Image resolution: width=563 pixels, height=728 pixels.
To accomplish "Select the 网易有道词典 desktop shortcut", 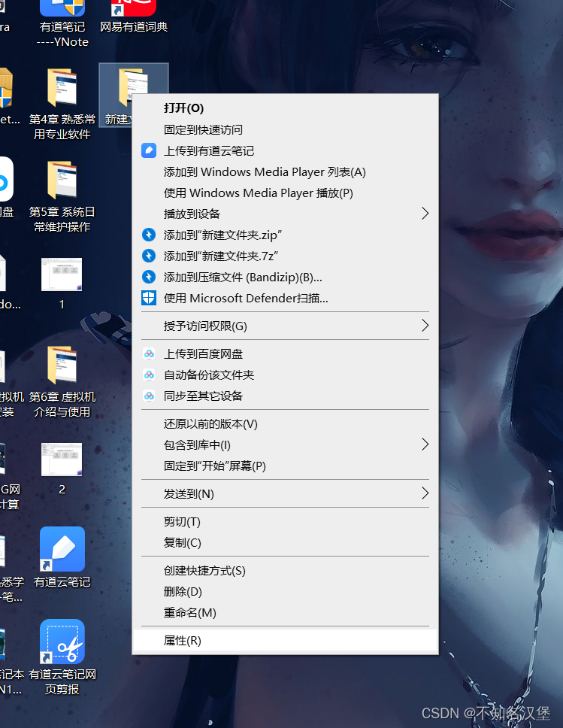I will point(134,17).
